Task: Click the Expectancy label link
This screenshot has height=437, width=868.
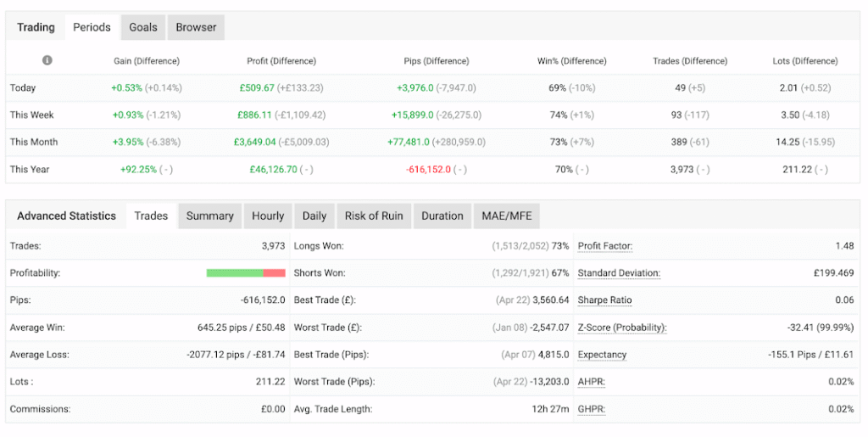Action: click(602, 355)
